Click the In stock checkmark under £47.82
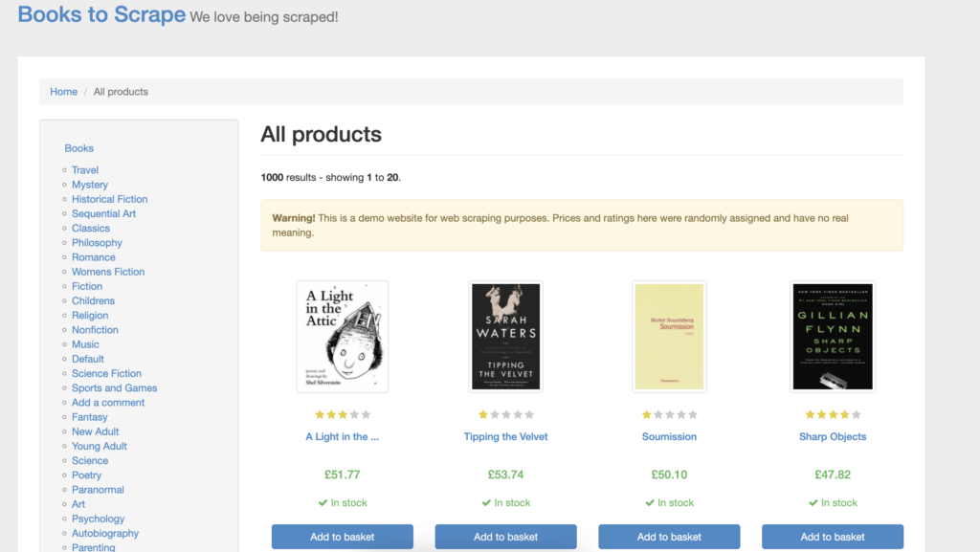Viewport: 980px width, 552px height. coord(813,502)
